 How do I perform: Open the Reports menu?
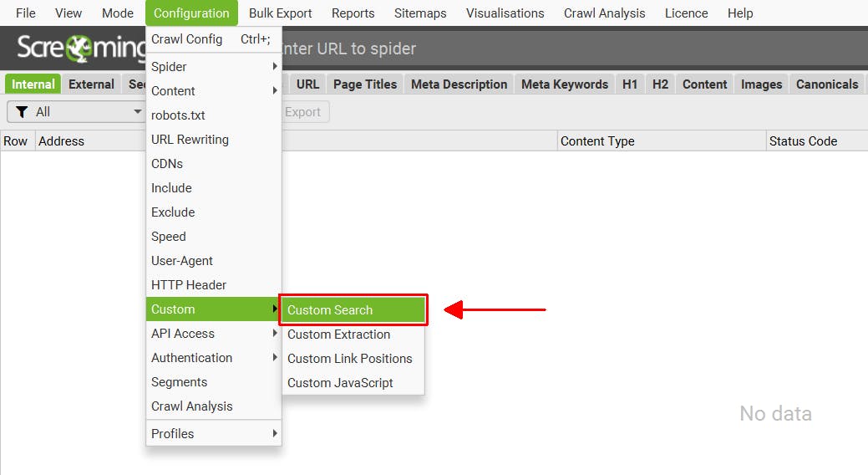click(x=353, y=13)
